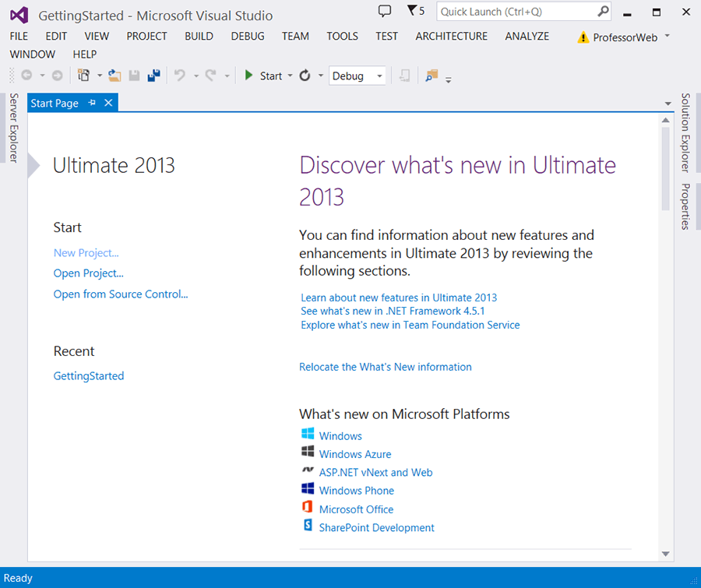
Task: Open the VIEW menu
Action: (x=97, y=37)
